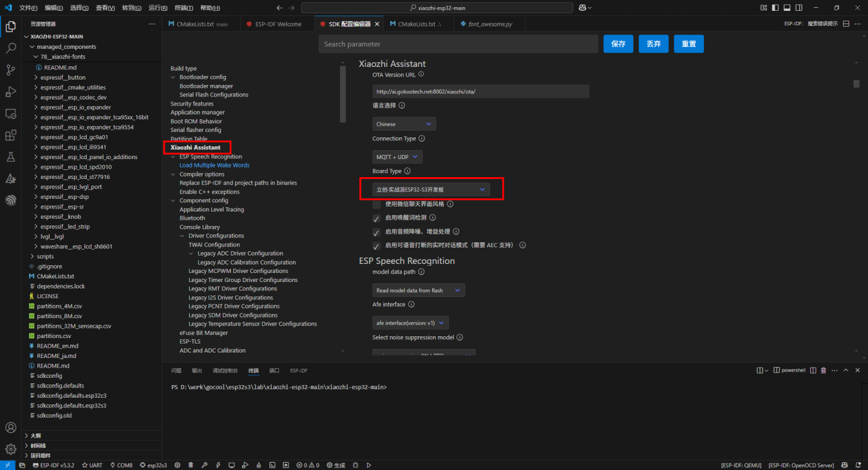Click the Search parameter input field

(x=458, y=44)
